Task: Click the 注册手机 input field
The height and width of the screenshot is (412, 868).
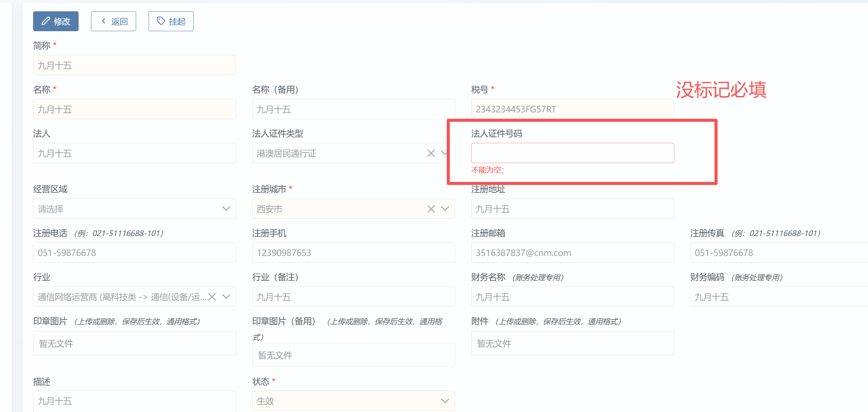Action: (353, 253)
